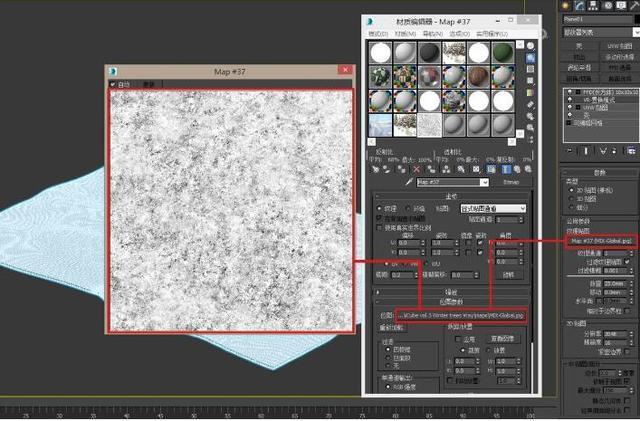
Task: Open Material Editor Options icon
Action: pyautogui.click(x=530, y=116)
